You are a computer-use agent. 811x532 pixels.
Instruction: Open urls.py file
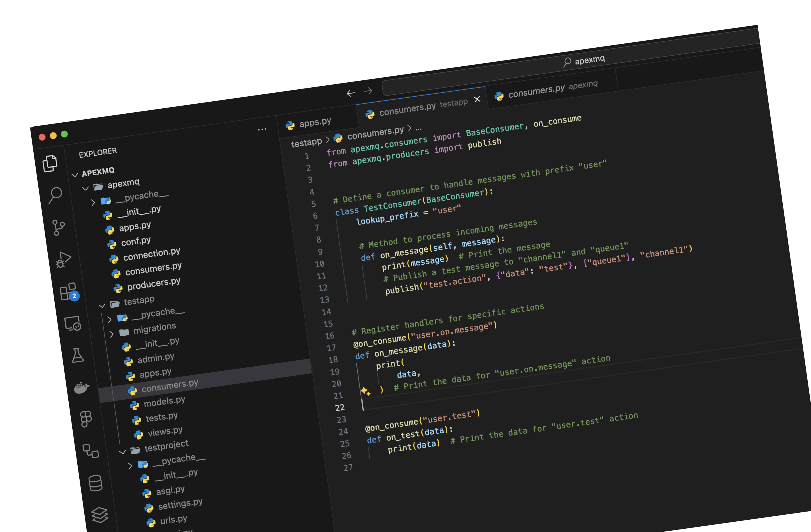click(x=174, y=520)
